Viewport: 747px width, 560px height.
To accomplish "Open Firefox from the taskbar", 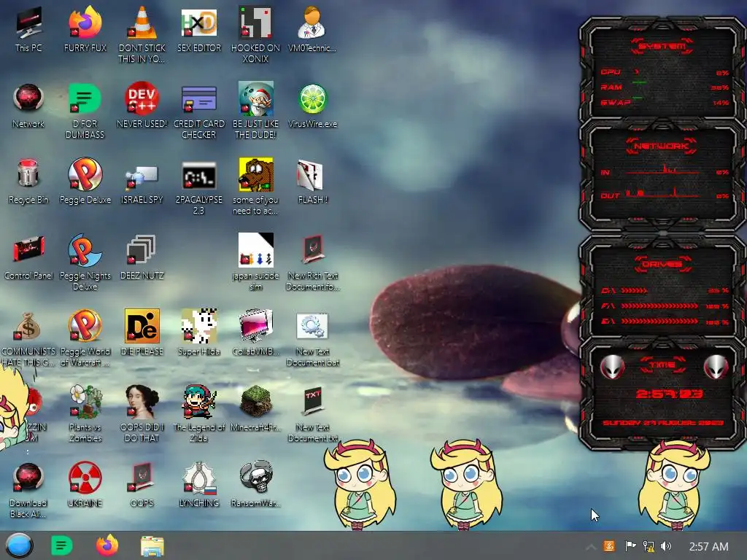I will coord(107,545).
